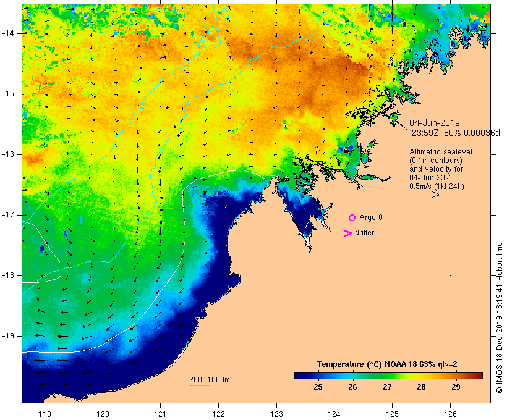Click the longitude label 123
This screenshot has width=507, height=420.
point(276,414)
